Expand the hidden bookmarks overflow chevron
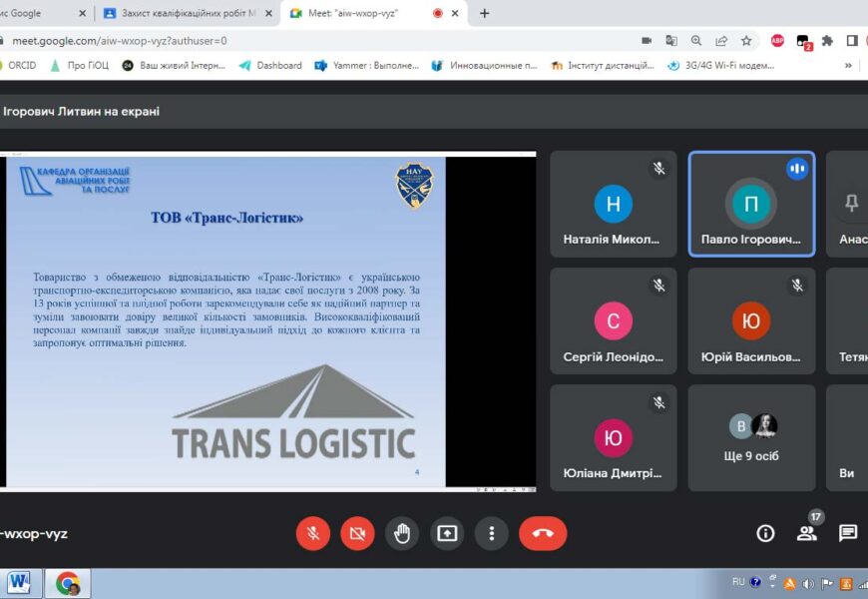This screenshot has height=599, width=868. pyautogui.click(x=848, y=66)
